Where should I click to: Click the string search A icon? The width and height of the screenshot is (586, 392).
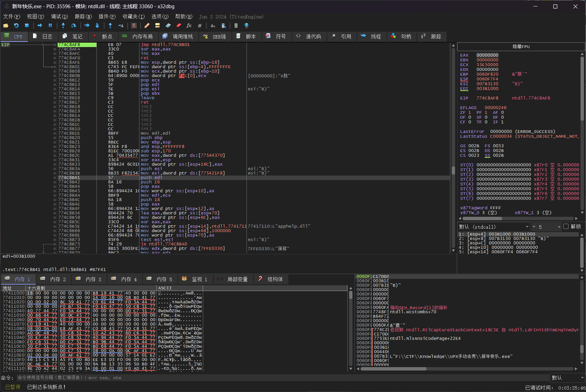pyautogui.click(x=213, y=26)
